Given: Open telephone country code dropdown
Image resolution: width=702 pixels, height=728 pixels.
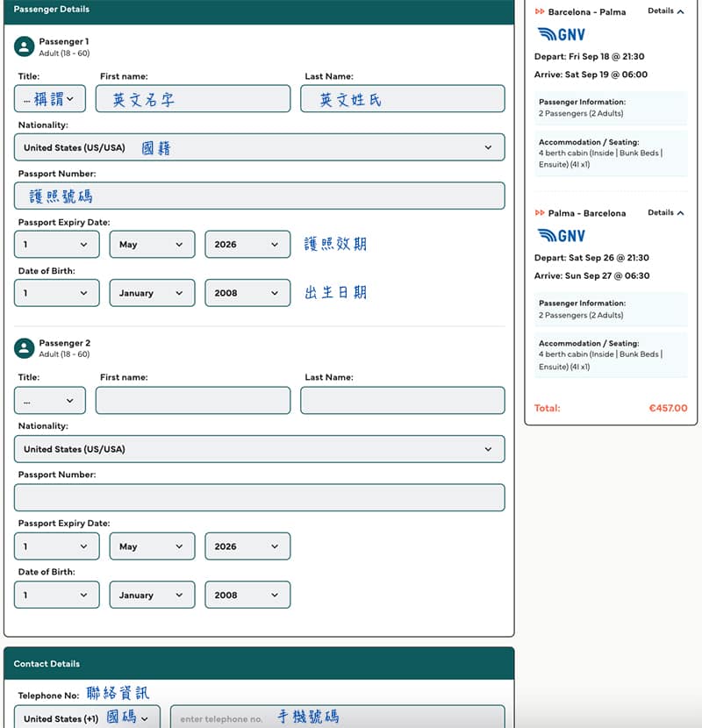Looking at the screenshot, I should coord(87,717).
